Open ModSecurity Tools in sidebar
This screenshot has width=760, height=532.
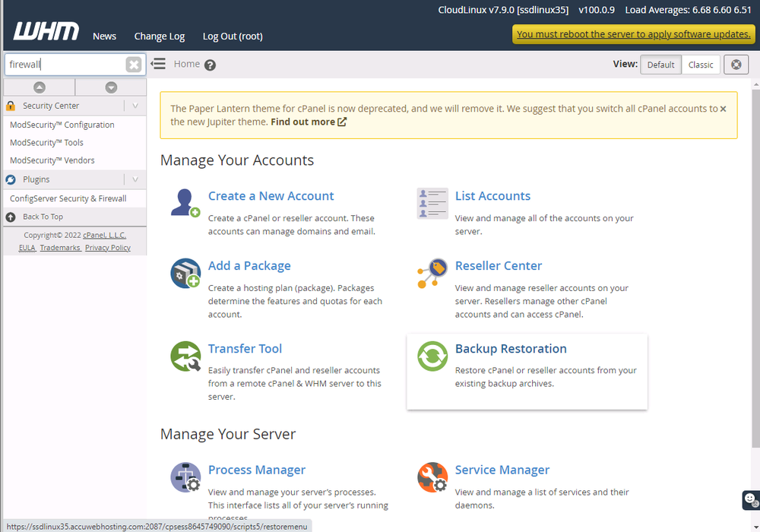click(x=46, y=143)
